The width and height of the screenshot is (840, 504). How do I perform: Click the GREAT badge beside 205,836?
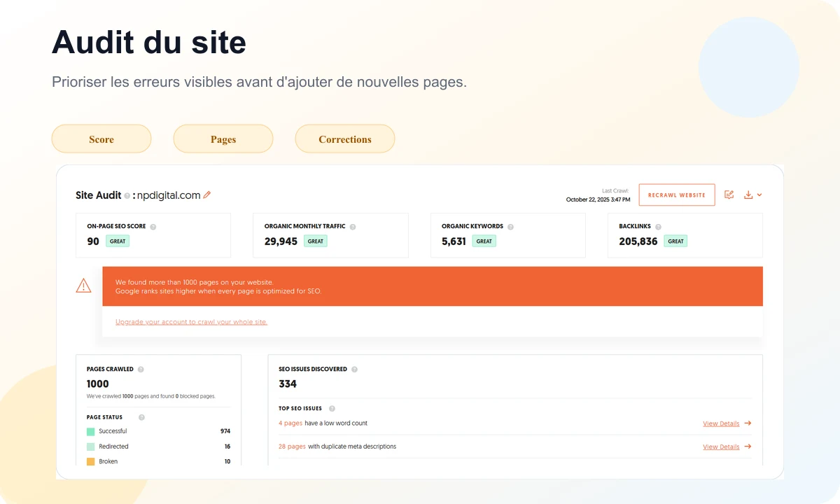[x=675, y=241]
